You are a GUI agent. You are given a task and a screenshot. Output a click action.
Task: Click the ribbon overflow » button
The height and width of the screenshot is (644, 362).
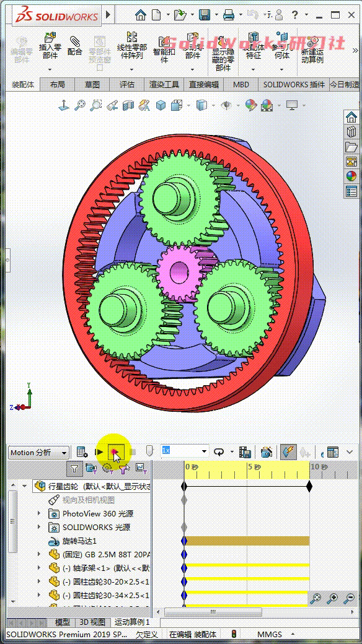point(356,50)
